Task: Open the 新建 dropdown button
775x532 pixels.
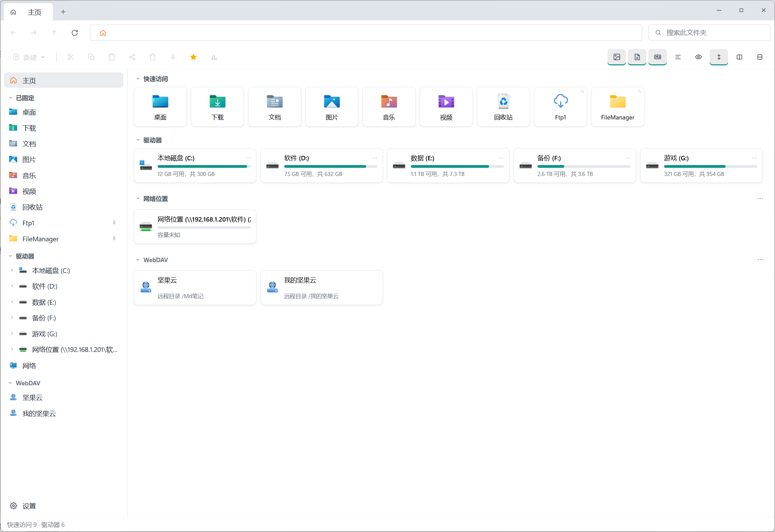Action: [x=29, y=57]
